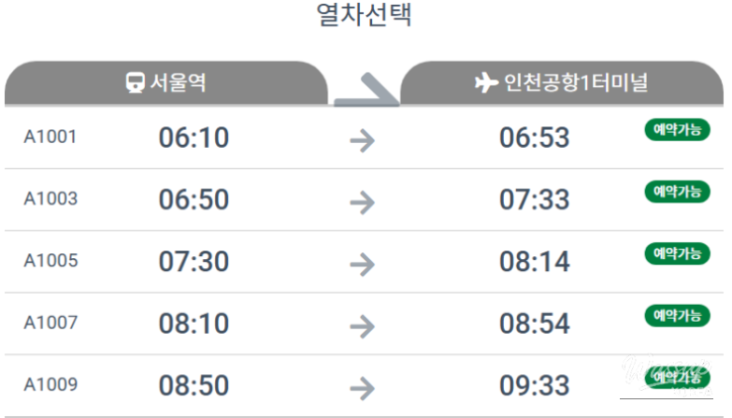Click the arrow in the 07:30 row
This screenshot has height=418, width=732.
(363, 262)
